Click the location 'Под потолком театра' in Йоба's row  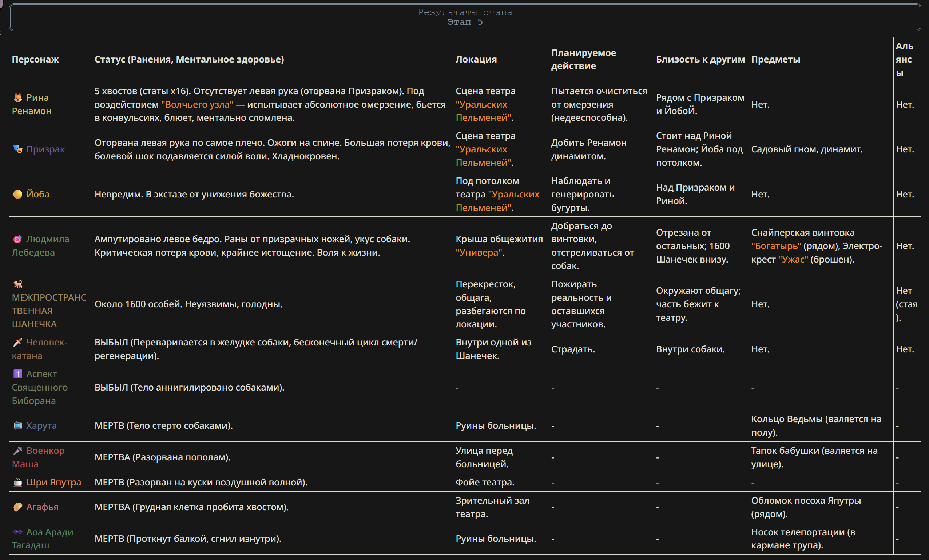tap(498, 194)
